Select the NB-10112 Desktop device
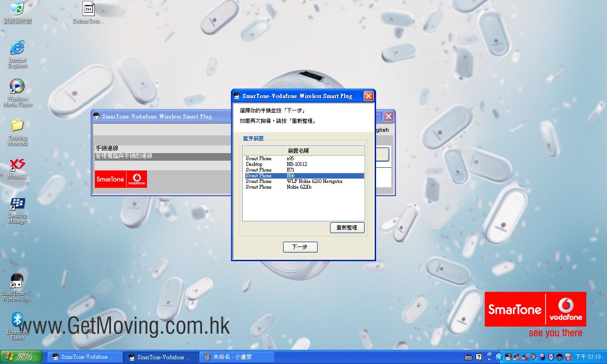607x364 pixels. [x=296, y=164]
